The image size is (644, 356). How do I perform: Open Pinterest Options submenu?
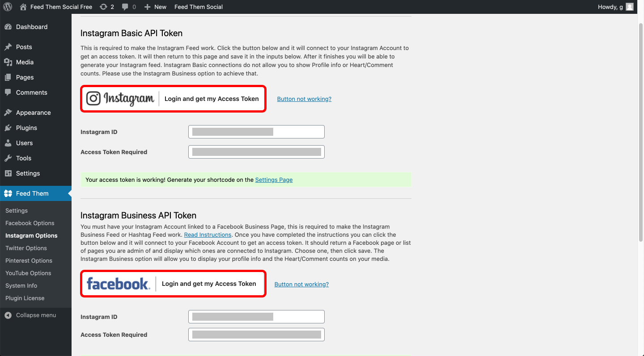29,260
